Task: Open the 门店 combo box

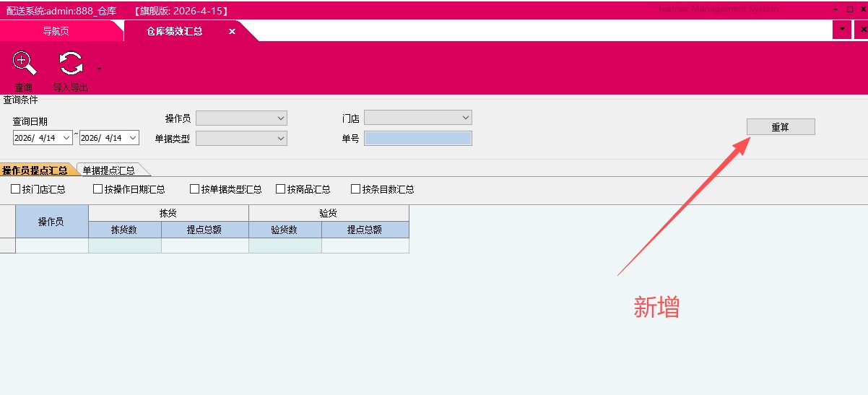Action: pyautogui.click(x=465, y=118)
